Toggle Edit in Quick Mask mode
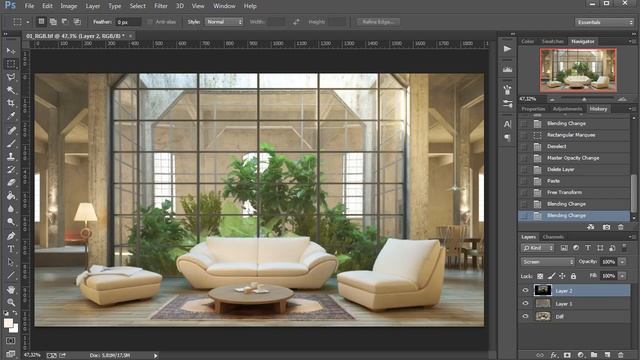The image size is (640, 360). pos(11,340)
